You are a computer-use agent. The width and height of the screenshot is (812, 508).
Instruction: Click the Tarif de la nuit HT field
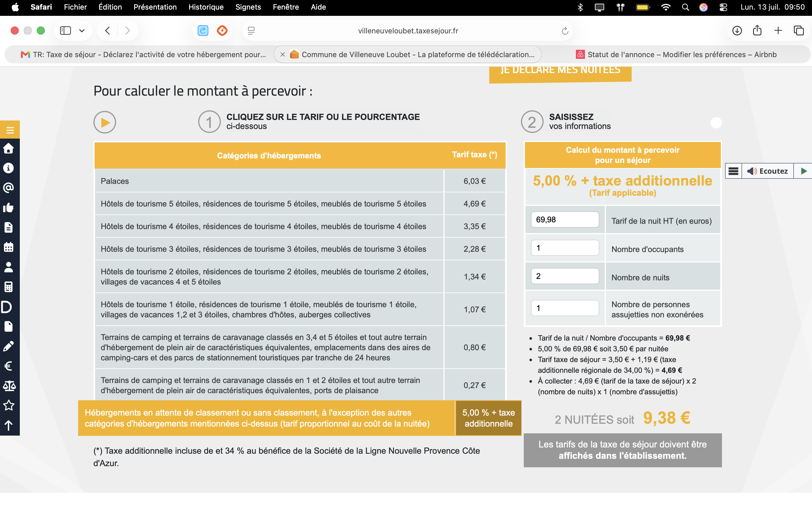(x=565, y=220)
